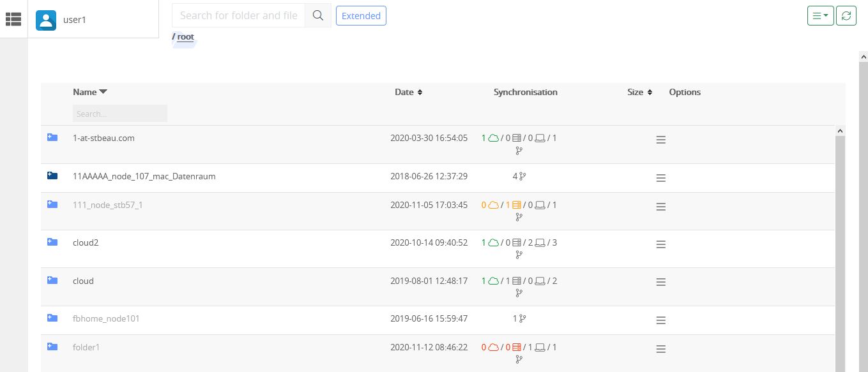This screenshot has width=868, height=372.
Task: Open the options menu for fbhome_node101
Action: tap(661, 320)
